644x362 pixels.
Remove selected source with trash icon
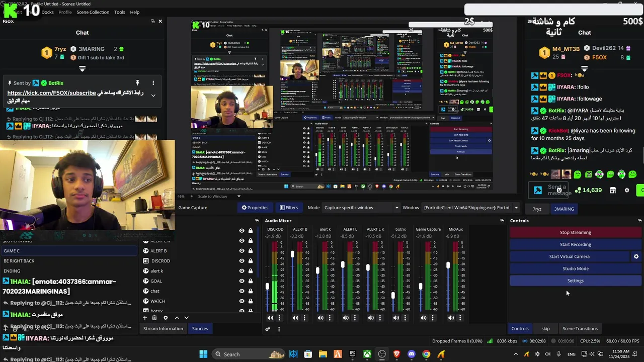[154, 318]
